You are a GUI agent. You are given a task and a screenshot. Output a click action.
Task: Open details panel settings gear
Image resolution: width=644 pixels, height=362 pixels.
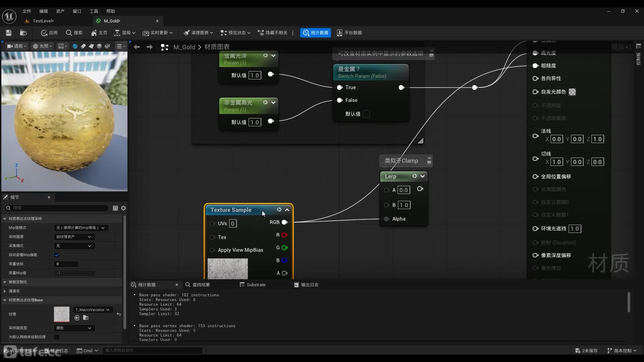(x=123, y=208)
